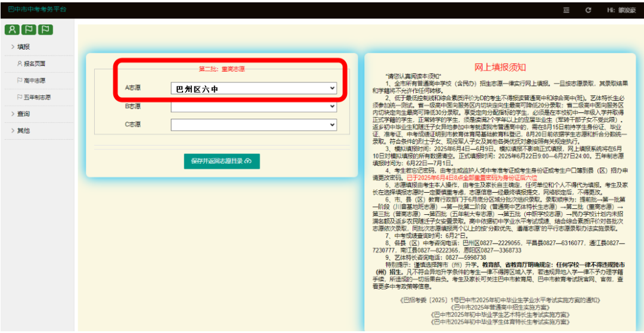Toggle the sidebar menu icon in header
This screenshot has width=644, height=333.
(x=566, y=10)
